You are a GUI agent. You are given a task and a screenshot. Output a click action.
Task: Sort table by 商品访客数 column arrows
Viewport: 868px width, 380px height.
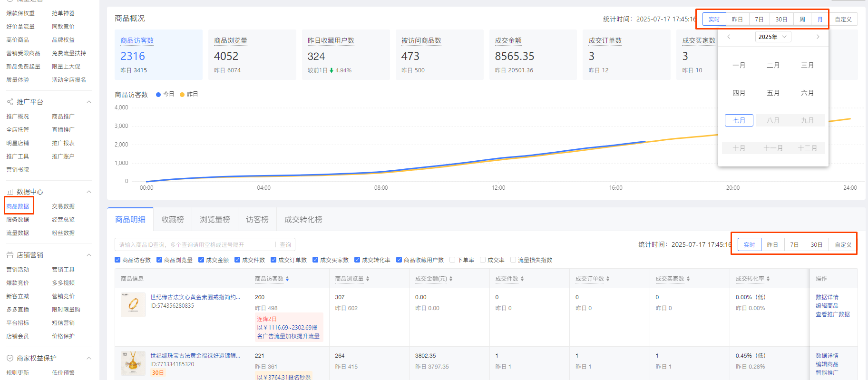287,279
